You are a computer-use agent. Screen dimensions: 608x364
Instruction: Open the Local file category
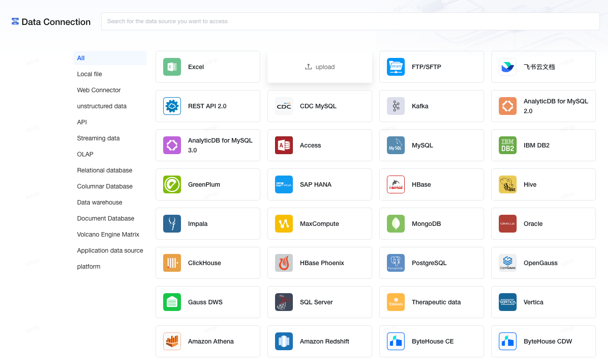click(90, 74)
